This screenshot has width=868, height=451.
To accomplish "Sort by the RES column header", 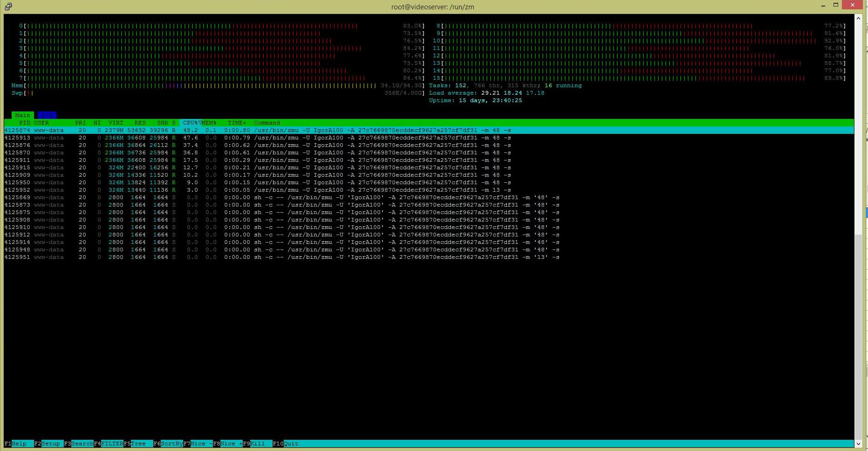I will click(x=140, y=123).
